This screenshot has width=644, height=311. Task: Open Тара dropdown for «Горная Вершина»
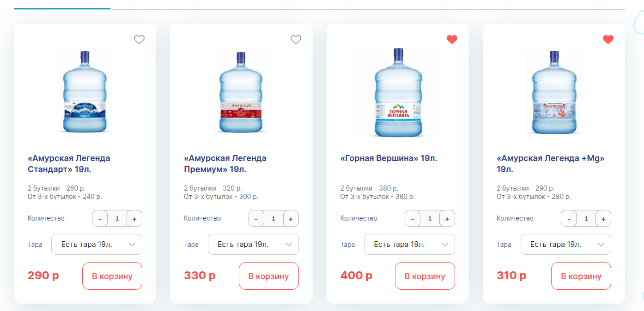click(x=409, y=245)
